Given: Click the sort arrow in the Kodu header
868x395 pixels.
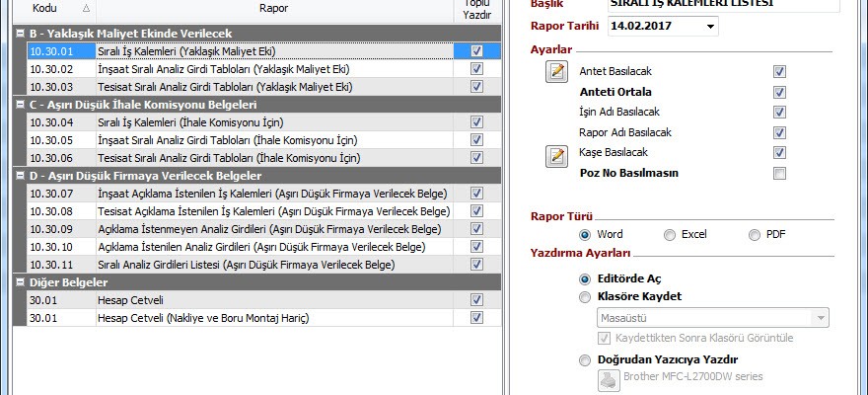Looking at the screenshot, I should (x=85, y=8).
